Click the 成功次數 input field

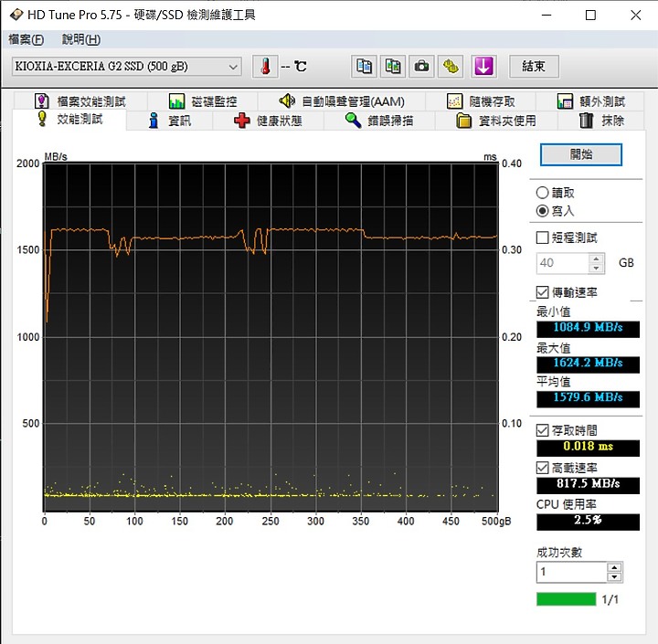point(571,572)
